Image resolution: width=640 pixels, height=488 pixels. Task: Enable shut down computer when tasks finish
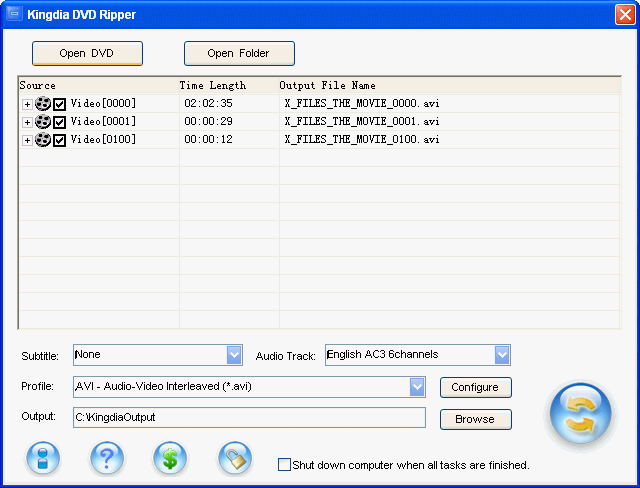coord(284,465)
